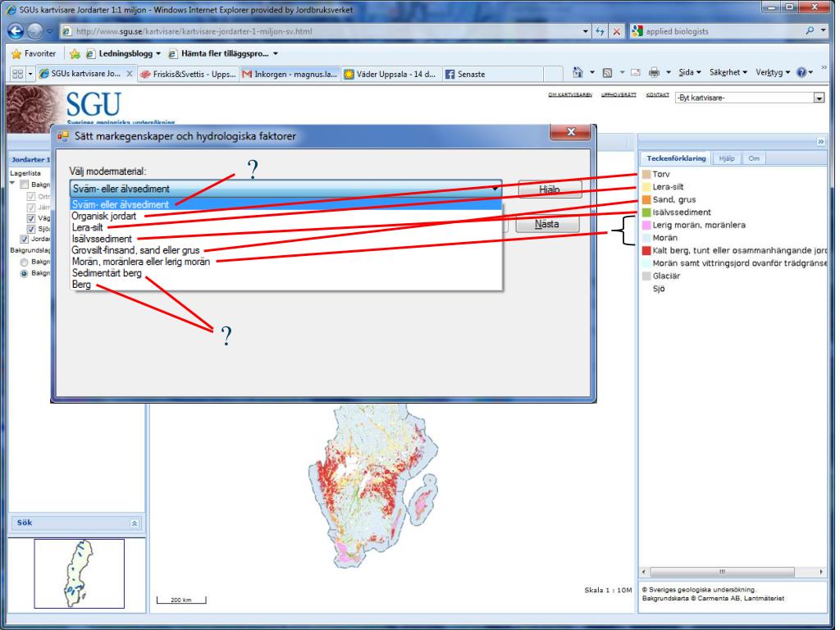Click the Torv legend color swatch
This screenshot has width=840, height=630.
[646, 174]
